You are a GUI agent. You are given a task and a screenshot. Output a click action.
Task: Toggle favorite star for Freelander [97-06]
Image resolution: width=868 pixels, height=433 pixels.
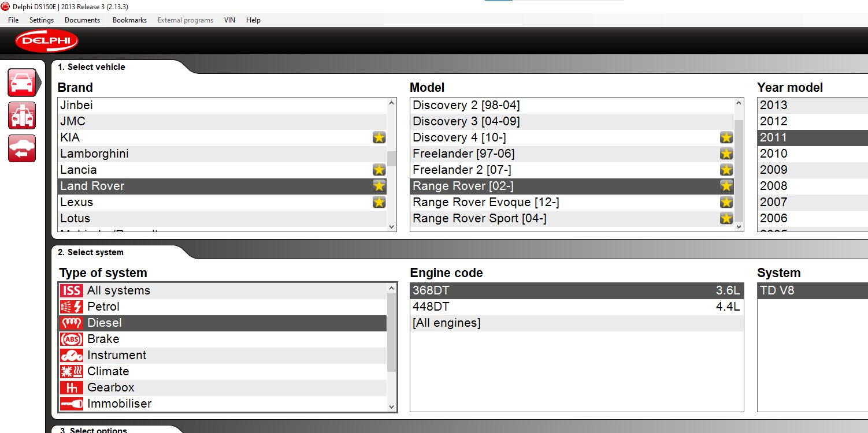(x=726, y=154)
